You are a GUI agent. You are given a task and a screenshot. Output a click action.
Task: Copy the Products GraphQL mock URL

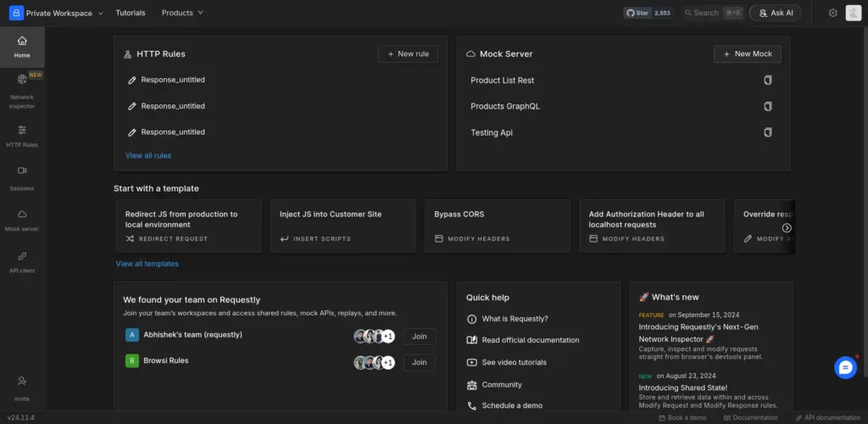[768, 106]
